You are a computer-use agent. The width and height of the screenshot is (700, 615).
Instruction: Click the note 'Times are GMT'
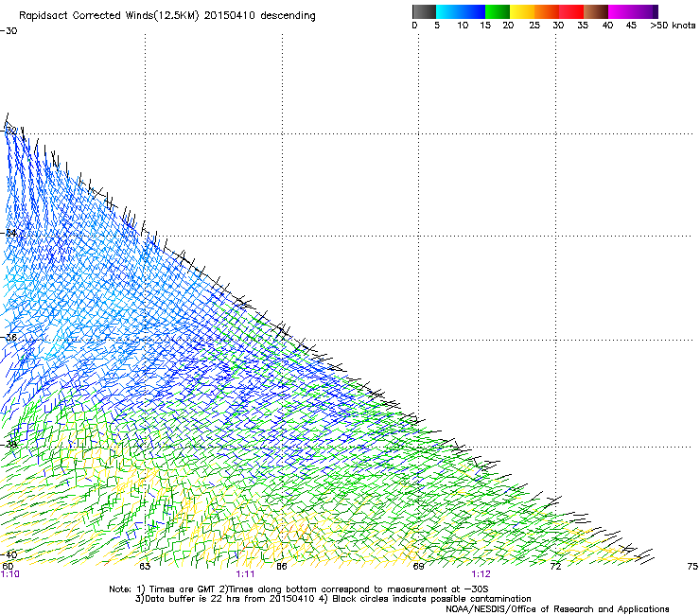183,589
